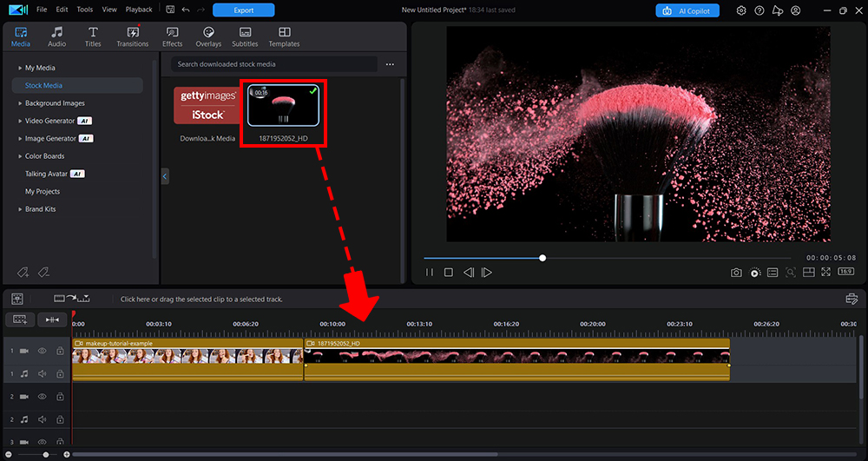Launch the AI Copilot button

[687, 10]
